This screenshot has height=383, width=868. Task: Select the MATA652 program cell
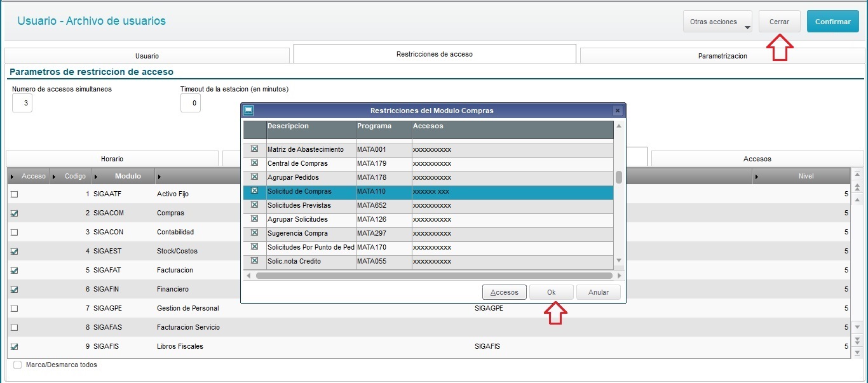tap(384, 205)
